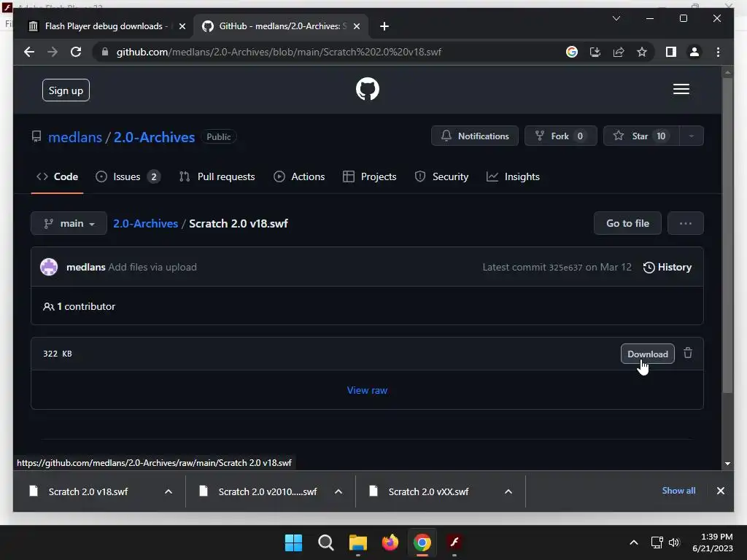747x560 pixels.
Task: Click the Sign up button
Action: tap(66, 90)
